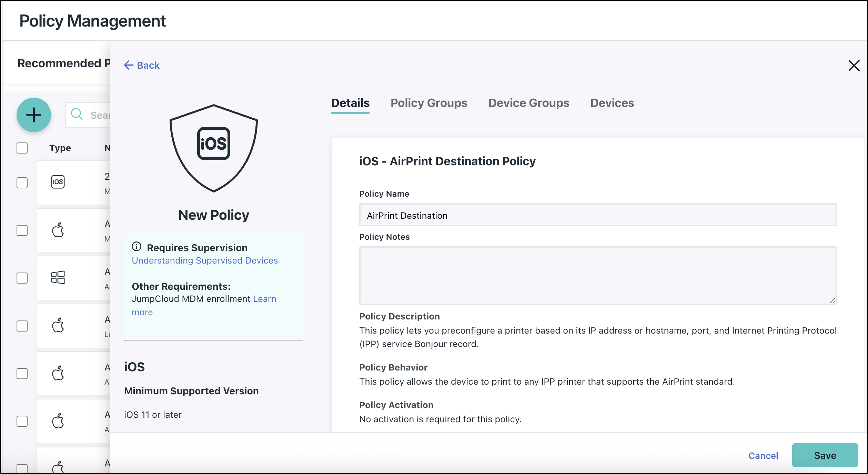This screenshot has height=474, width=868.
Task: Click the search magnifier icon
Action: pos(77,115)
